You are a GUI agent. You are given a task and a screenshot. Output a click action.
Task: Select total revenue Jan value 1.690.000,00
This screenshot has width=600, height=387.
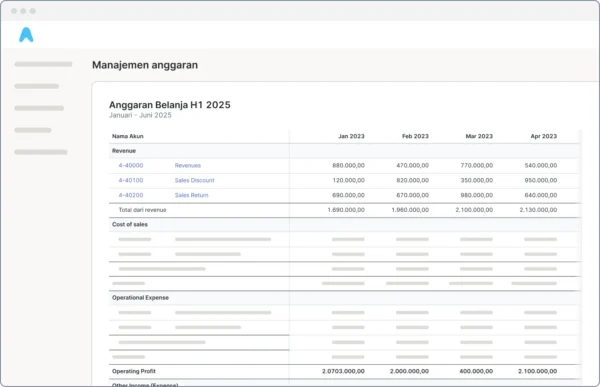[346, 210]
